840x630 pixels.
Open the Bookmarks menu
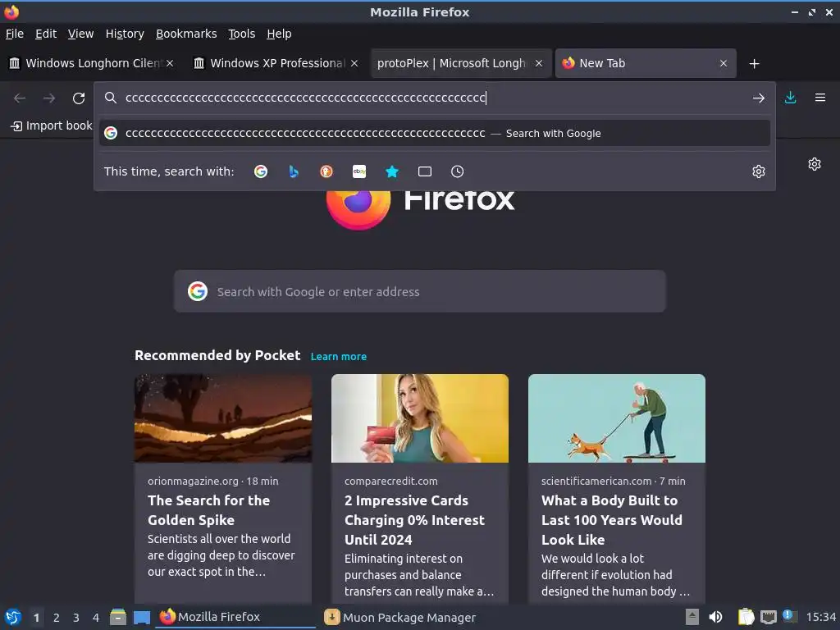[186, 34]
